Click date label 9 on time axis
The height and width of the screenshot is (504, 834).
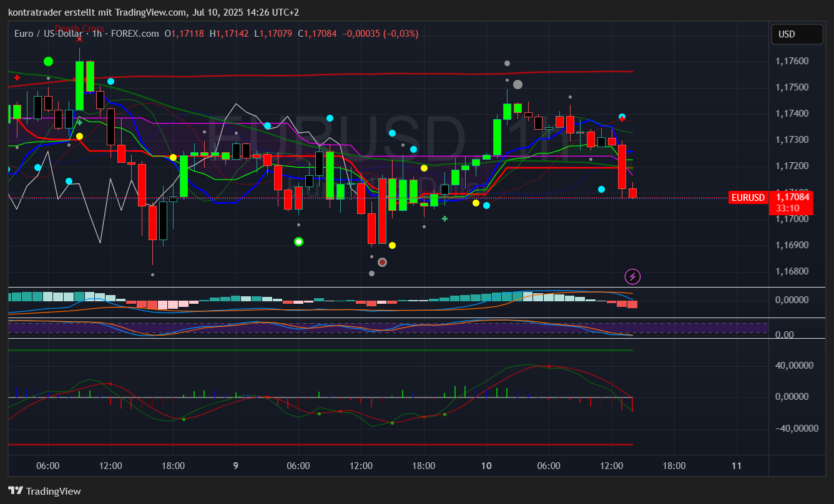(236, 465)
